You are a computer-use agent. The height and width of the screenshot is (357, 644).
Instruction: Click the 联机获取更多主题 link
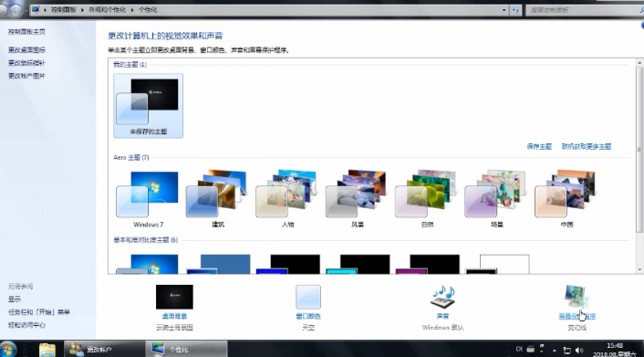coord(587,146)
